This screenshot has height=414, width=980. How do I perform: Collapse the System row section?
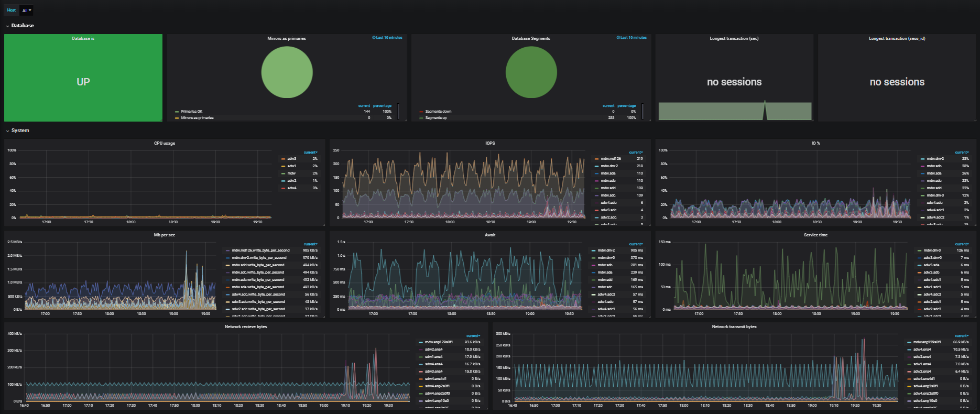[20, 130]
